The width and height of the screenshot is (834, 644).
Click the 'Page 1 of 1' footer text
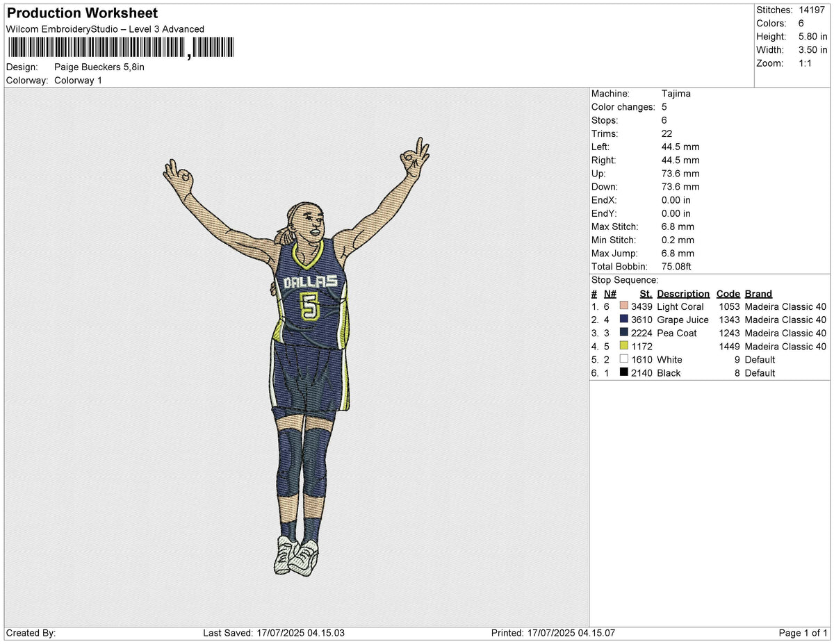803,633
